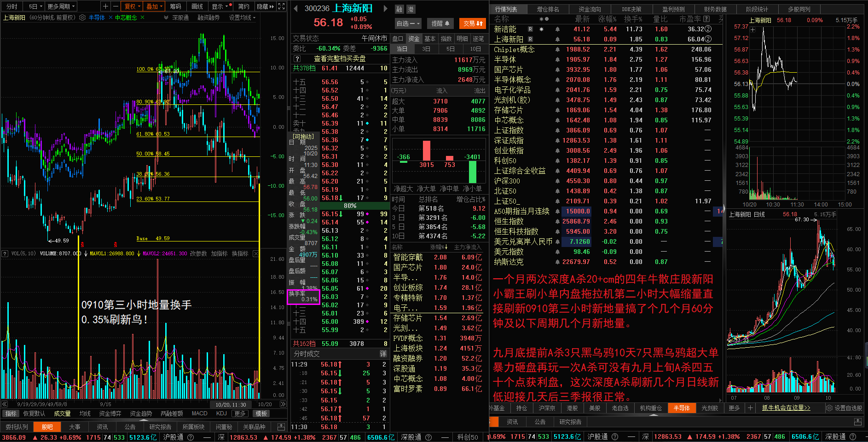Open the 更多周期 dropdown
Image resolution: width=868 pixels, height=442 pixels.
(61, 6)
